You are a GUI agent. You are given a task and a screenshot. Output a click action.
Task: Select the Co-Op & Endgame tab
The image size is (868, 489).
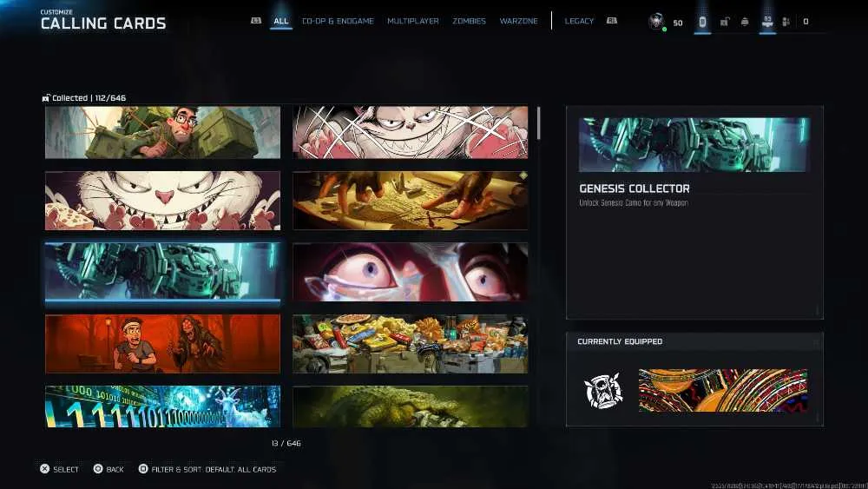tap(338, 21)
